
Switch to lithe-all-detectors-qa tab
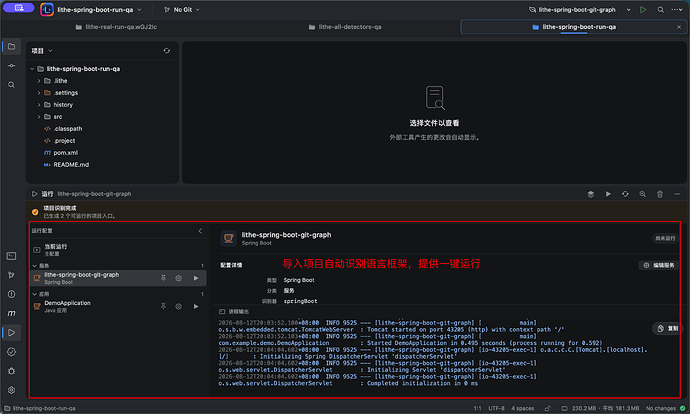click(x=345, y=27)
